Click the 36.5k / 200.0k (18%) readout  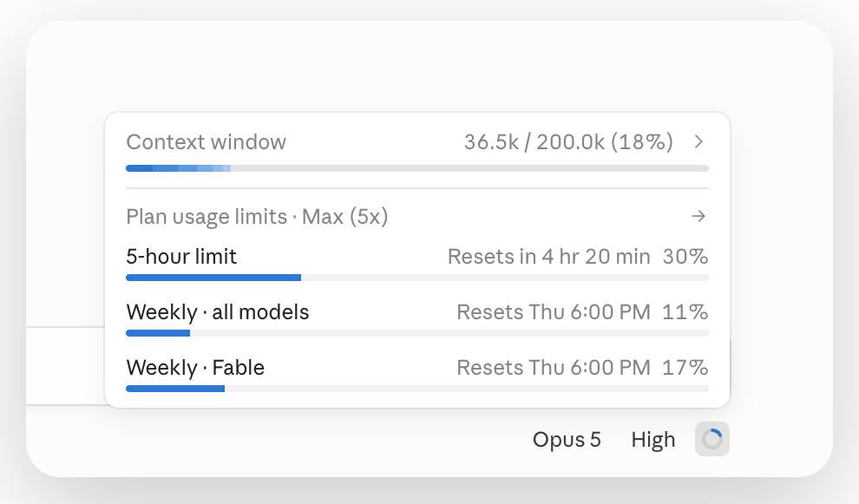568,142
